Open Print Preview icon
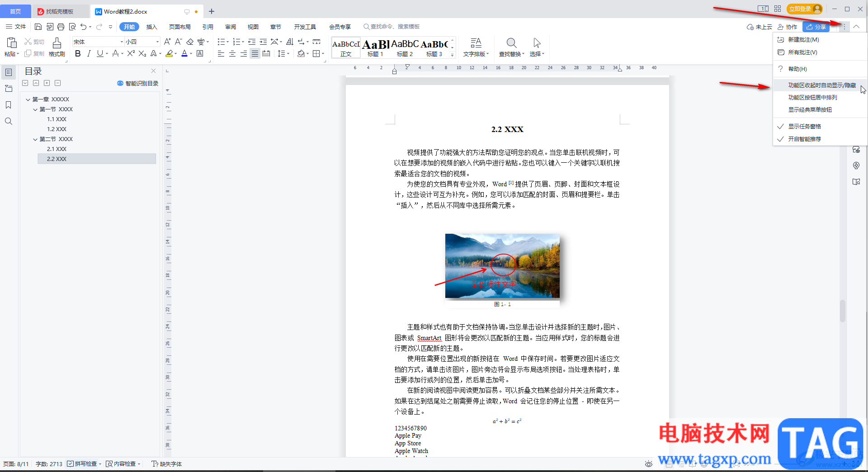 coord(72,27)
